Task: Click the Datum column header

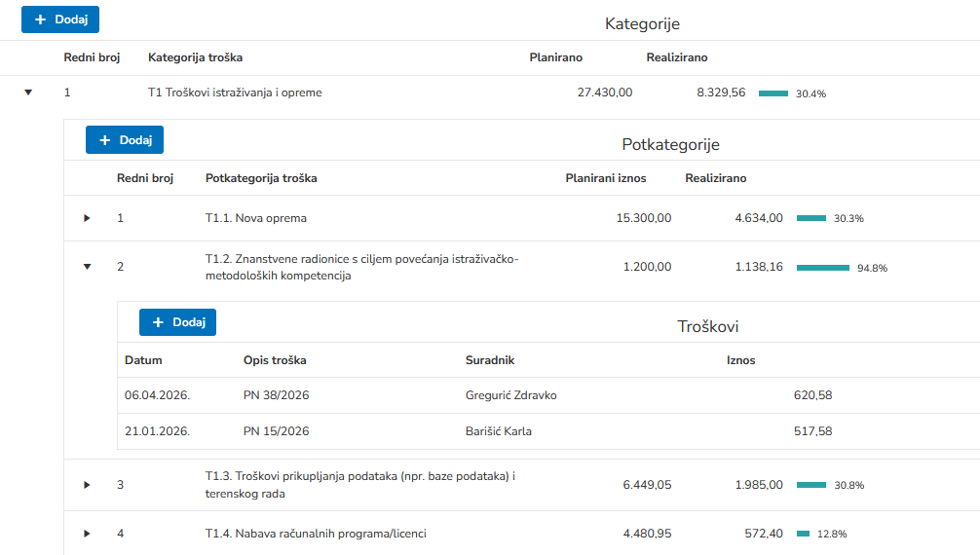Action: pos(143,360)
